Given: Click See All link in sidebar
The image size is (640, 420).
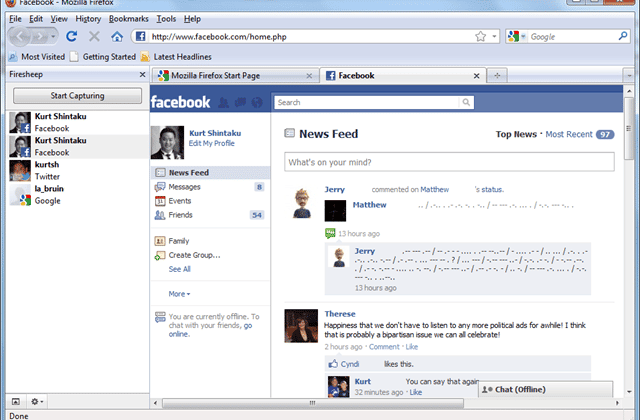Looking at the screenshot, I should point(180,269).
